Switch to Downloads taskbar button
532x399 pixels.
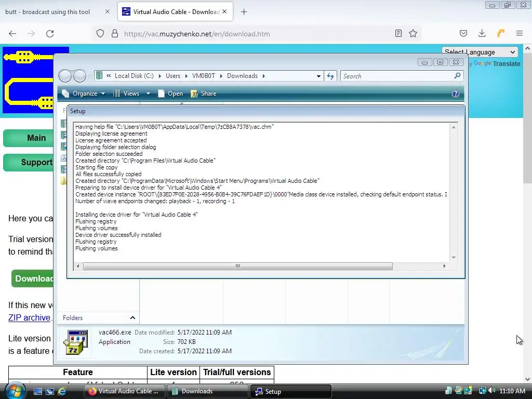(207, 391)
